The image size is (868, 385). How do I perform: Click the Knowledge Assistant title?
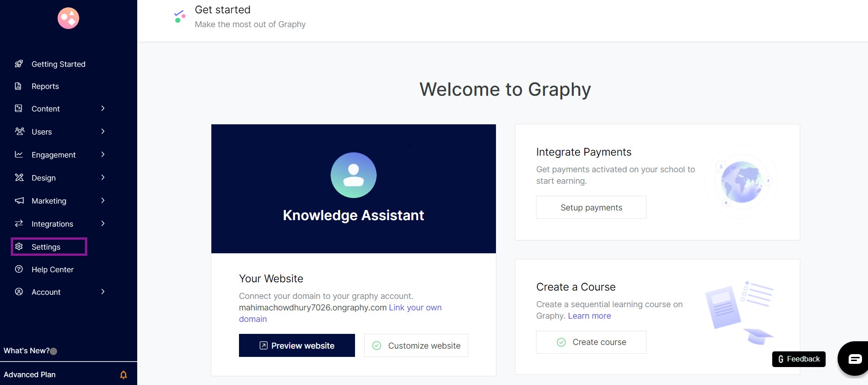354,215
